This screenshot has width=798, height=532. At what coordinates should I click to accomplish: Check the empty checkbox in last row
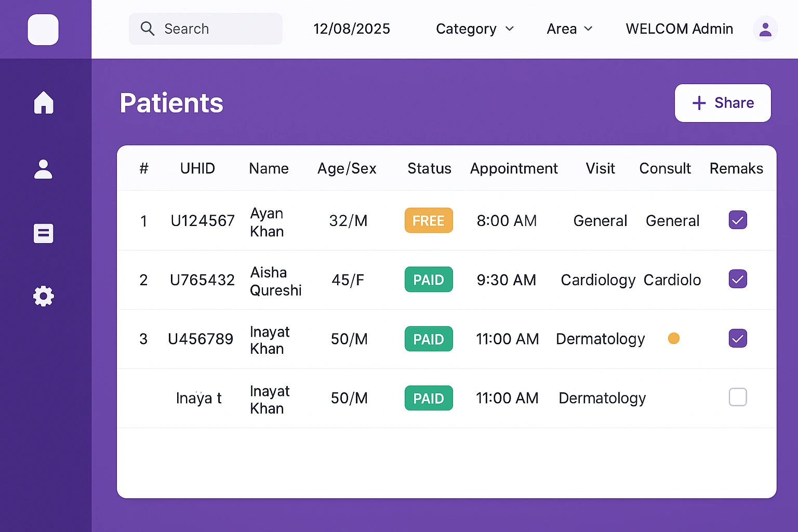tap(738, 397)
